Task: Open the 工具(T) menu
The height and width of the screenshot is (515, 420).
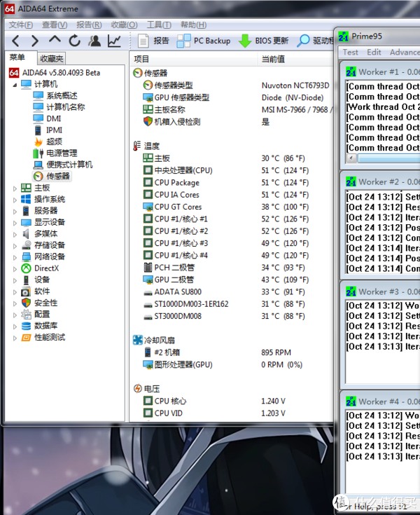Action: coord(158,25)
